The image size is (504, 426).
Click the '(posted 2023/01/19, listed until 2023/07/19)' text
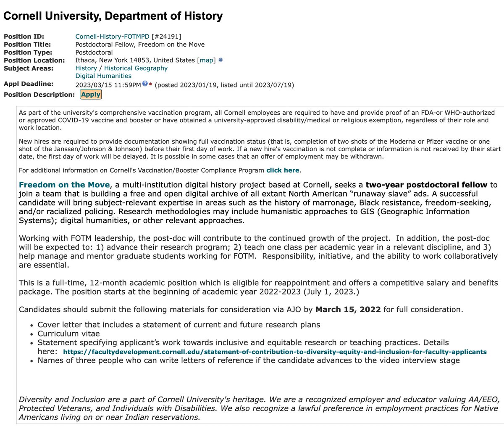pyautogui.click(x=224, y=85)
